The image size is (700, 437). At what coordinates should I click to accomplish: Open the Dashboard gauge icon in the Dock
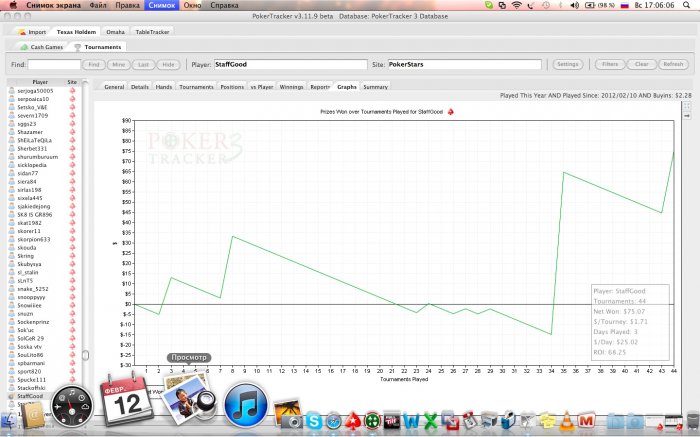[x=72, y=406]
